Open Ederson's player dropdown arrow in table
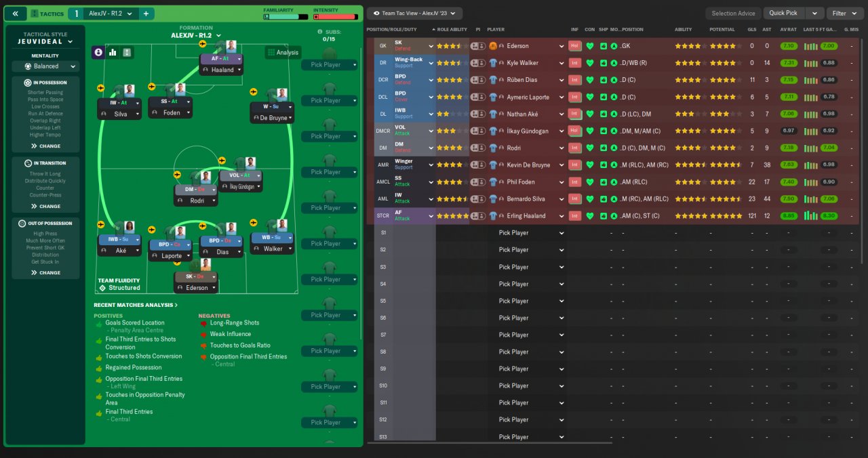This screenshot has width=868, height=458. coord(561,46)
